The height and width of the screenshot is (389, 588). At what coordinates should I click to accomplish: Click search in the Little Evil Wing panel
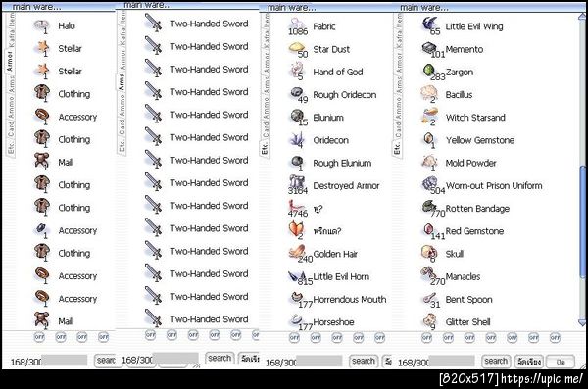(496, 361)
